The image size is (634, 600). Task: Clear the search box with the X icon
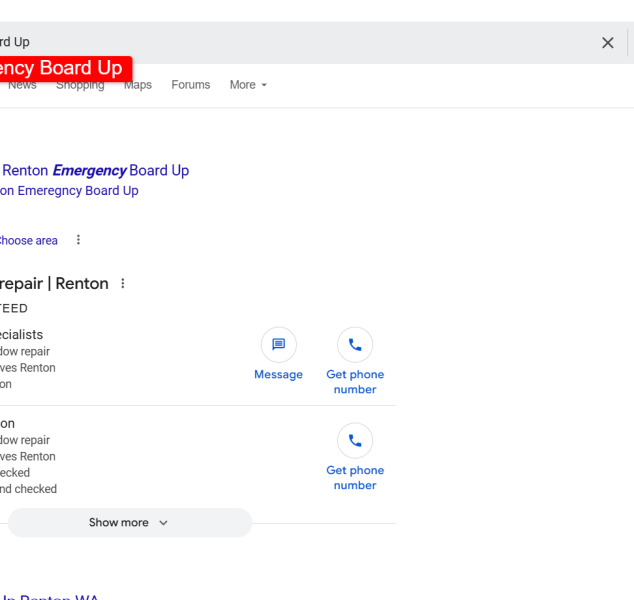tap(607, 42)
